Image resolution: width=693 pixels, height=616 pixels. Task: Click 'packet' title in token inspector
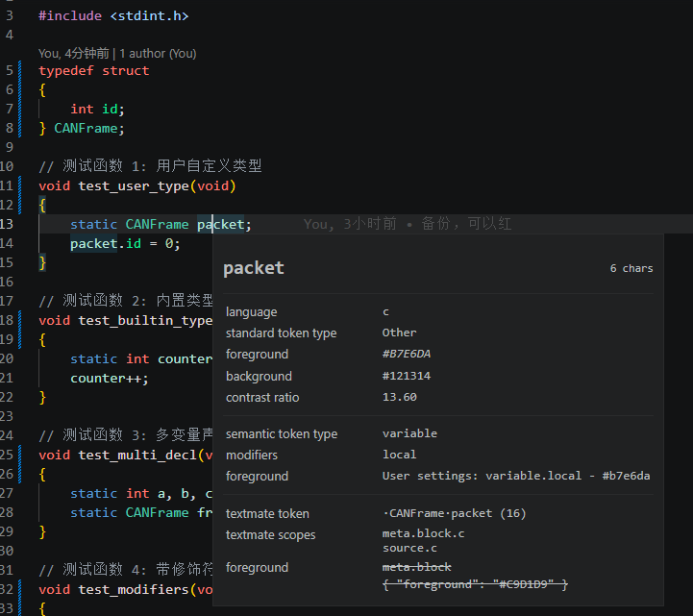(254, 268)
